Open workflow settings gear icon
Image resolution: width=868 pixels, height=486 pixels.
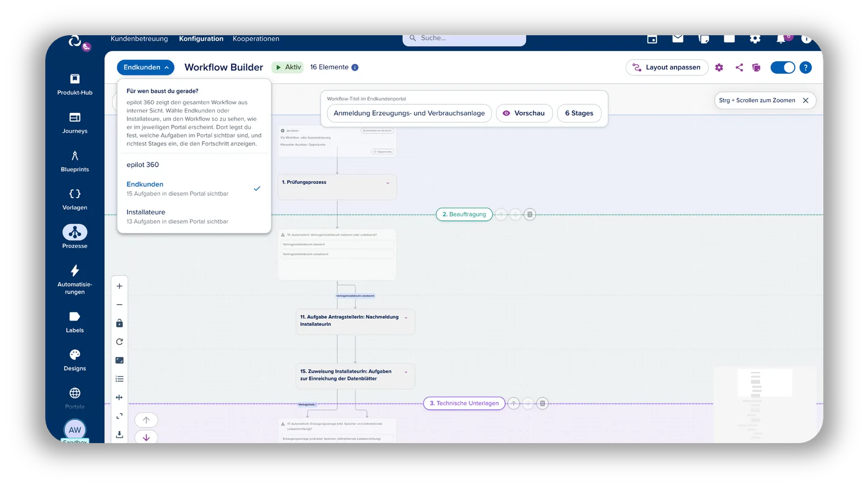point(719,67)
